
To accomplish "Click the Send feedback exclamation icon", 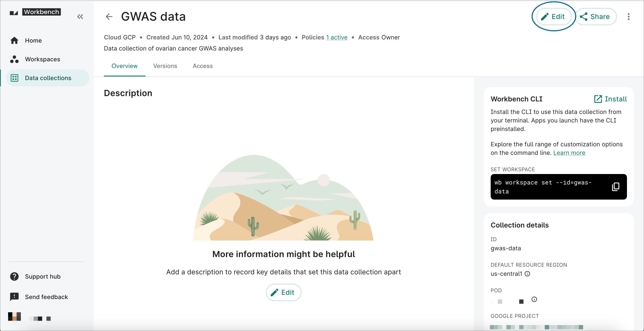I will point(14,297).
